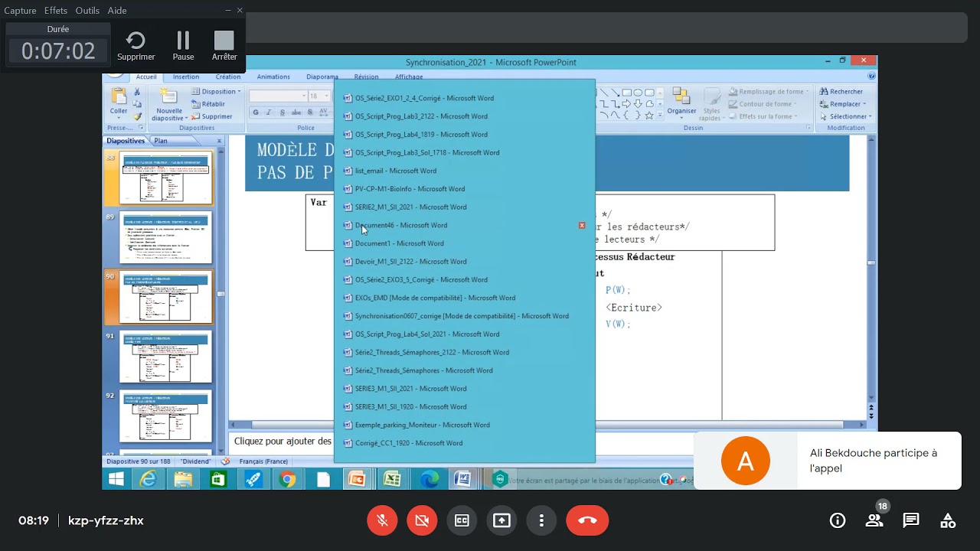Select the Accueil ribbon tab
Viewport: 980px width, 551px height.
tap(146, 77)
